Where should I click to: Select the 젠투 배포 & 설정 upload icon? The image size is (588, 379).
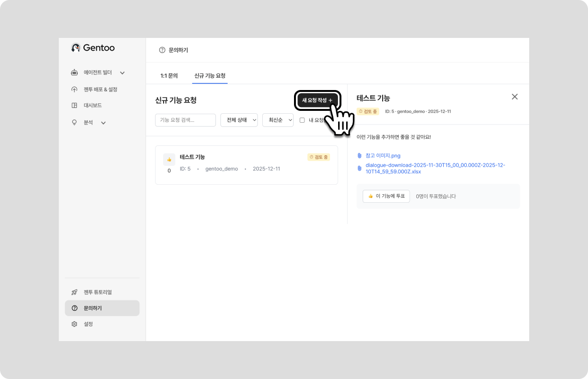click(74, 90)
